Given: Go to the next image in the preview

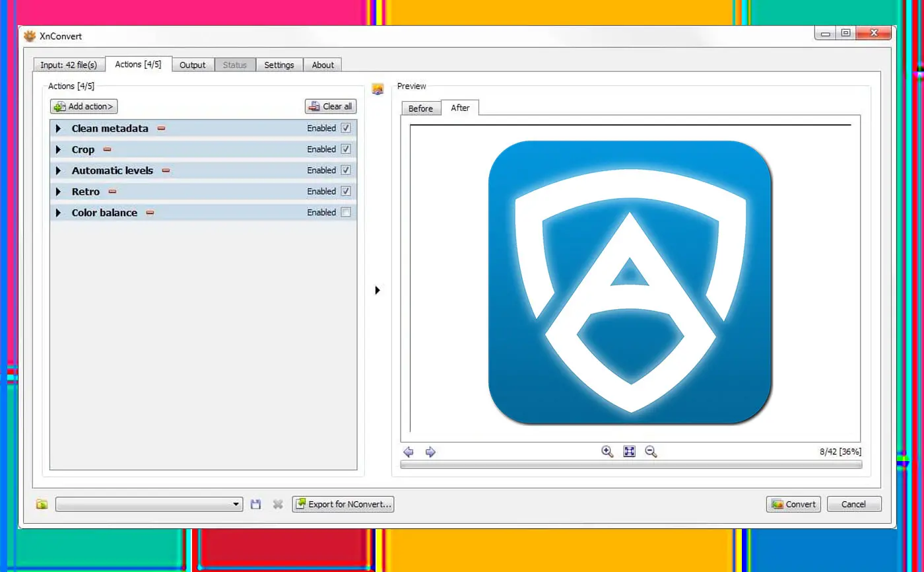Looking at the screenshot, I should [430, 452].
